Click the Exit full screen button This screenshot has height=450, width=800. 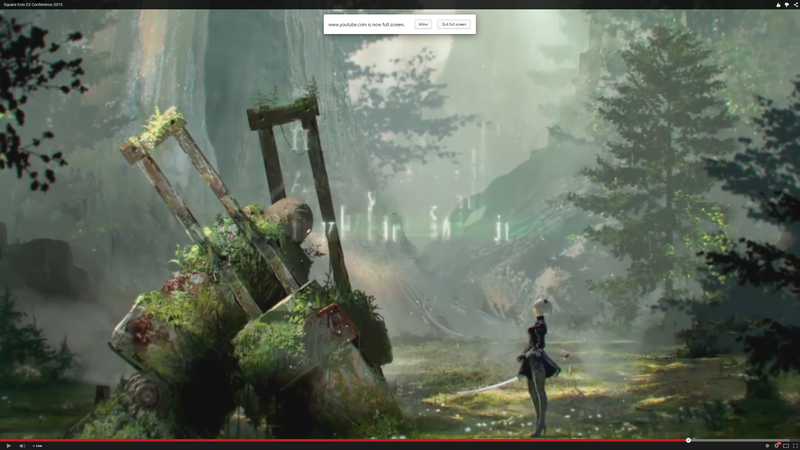[454, 24]
